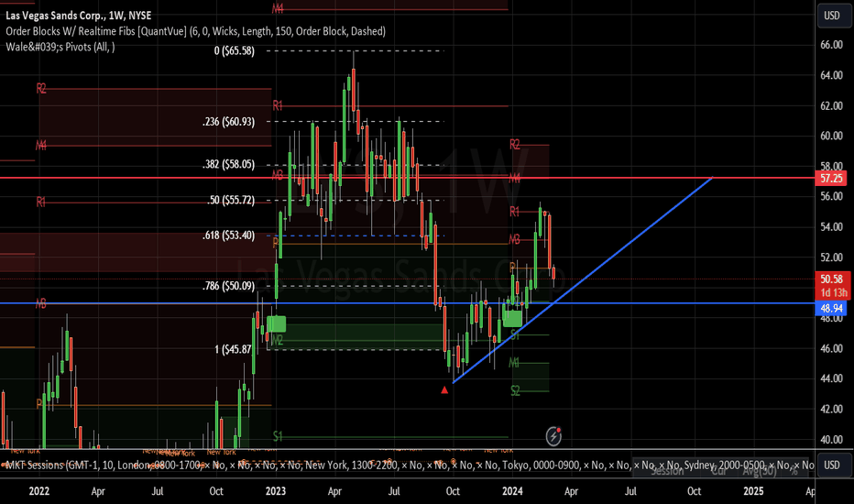Viewport: 854px width, 504px height.
Task: Click 2025 on the time axis
Action: [x=754, y=491]
